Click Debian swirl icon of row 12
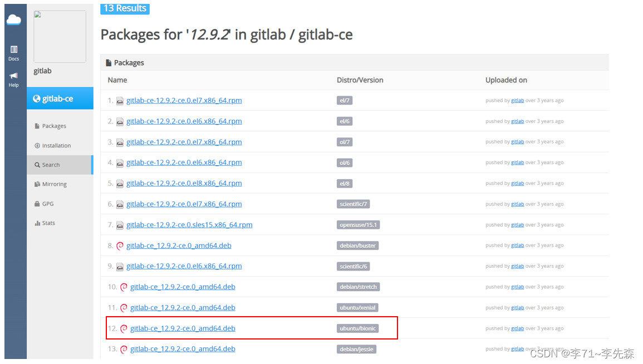The height and width of the screenshot is (364, 643). 124,329
